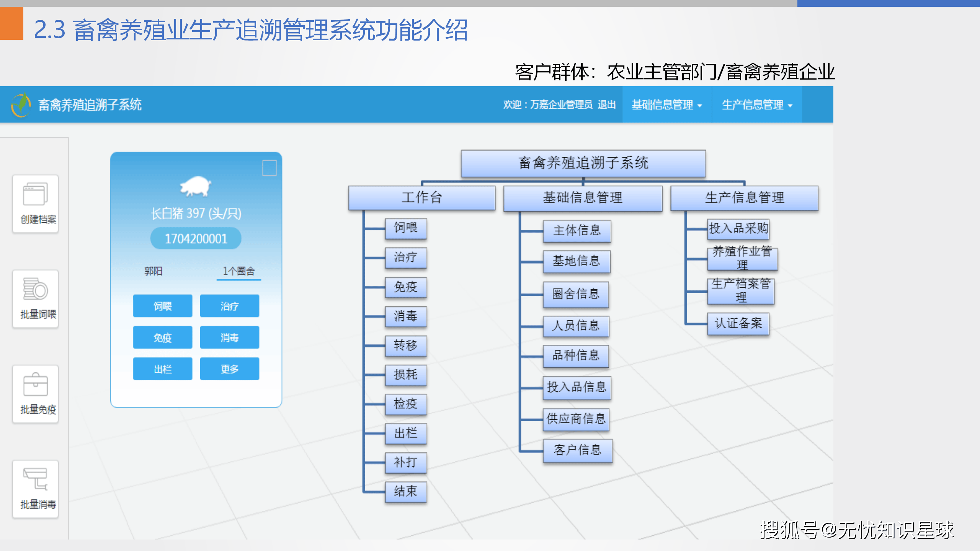This screenshot has height=551, width=980.
Task: Click the slide title 2.3 畜禽养殖业生产追溯管理系统功能介绍
Action: (251, 30)
